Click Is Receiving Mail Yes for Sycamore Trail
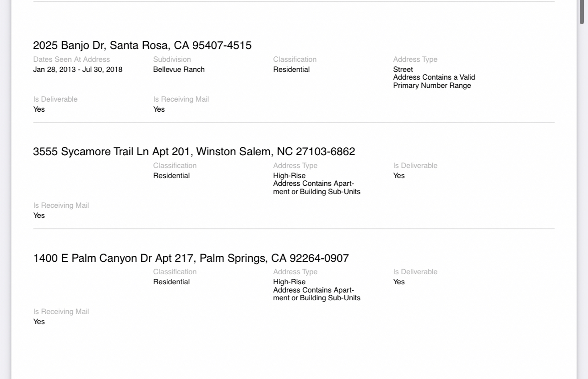Screen dimensions: 588x379 click(39, 216)
